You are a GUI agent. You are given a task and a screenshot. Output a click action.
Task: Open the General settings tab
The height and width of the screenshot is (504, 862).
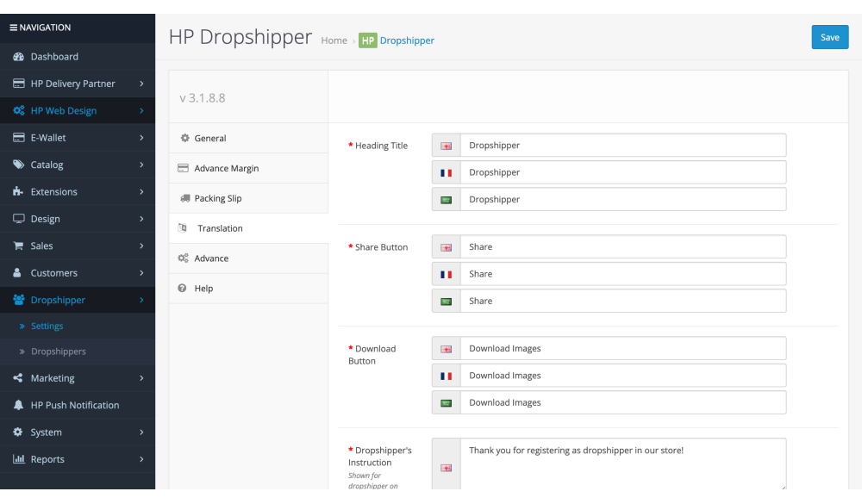point(209,138)
